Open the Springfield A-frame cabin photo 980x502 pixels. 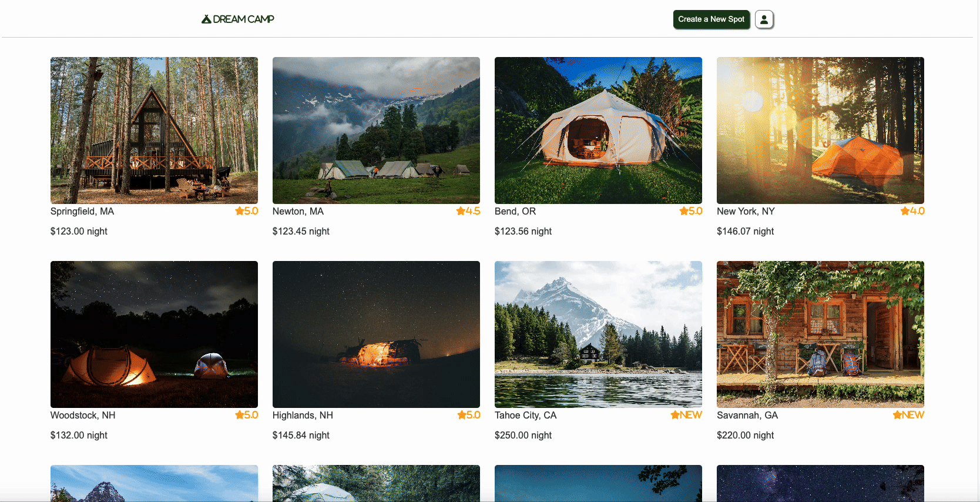click(x=154, y=130)
